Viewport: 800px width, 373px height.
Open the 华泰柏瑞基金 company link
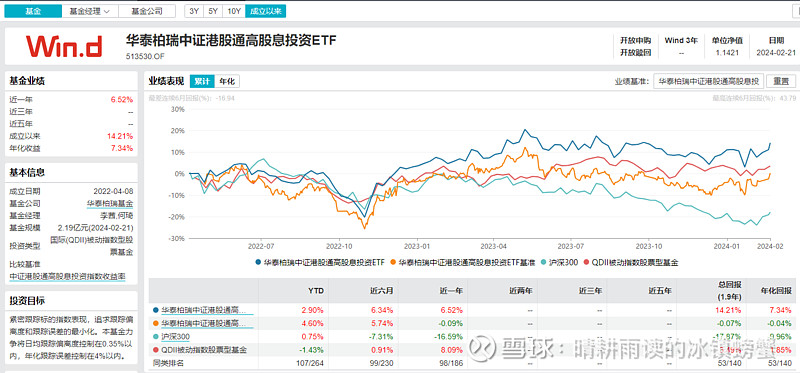click(110, 203)
